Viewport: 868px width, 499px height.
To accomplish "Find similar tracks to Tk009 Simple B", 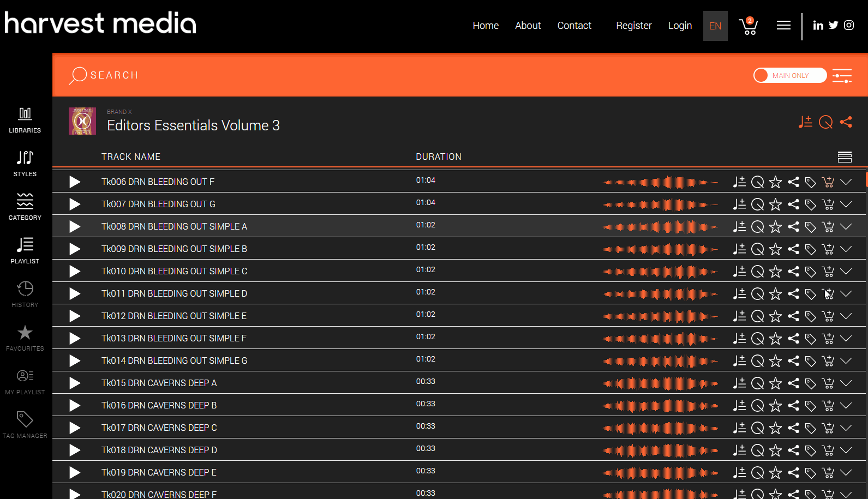I will point(757,249).
